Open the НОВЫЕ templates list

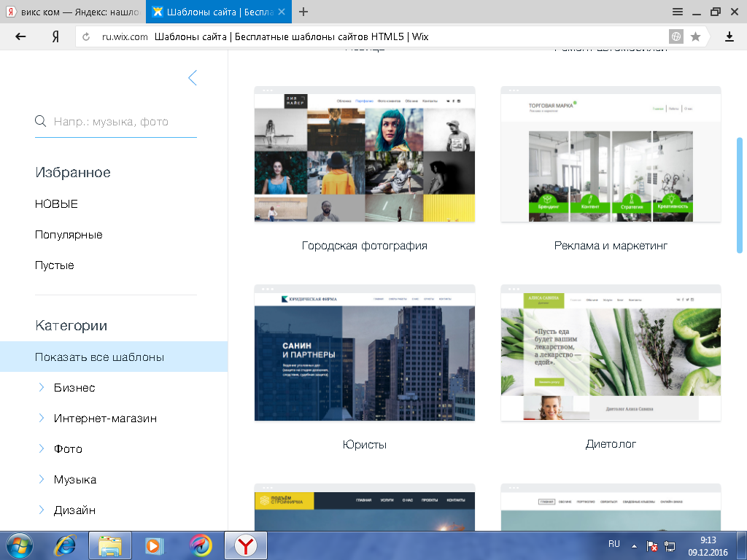click(x=56, y=204)
